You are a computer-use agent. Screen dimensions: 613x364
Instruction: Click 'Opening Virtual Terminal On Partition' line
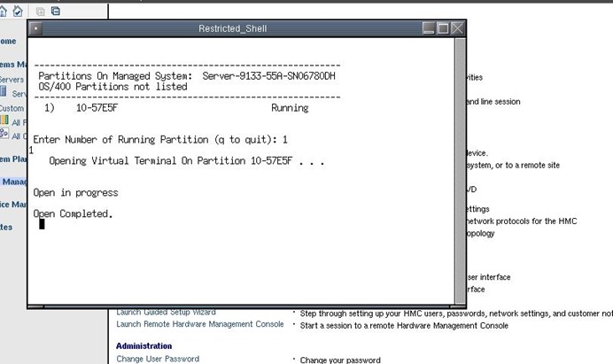[187, 161]
